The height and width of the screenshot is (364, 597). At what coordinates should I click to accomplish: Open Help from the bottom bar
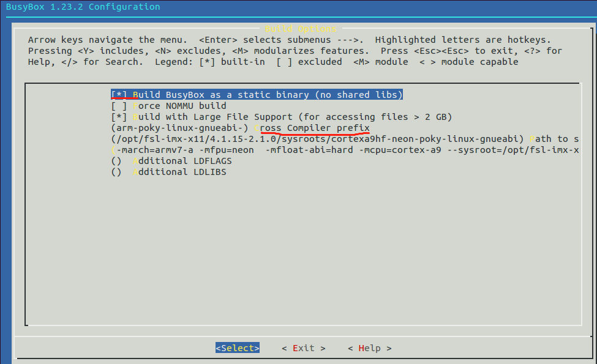click(x=369, y=347)
